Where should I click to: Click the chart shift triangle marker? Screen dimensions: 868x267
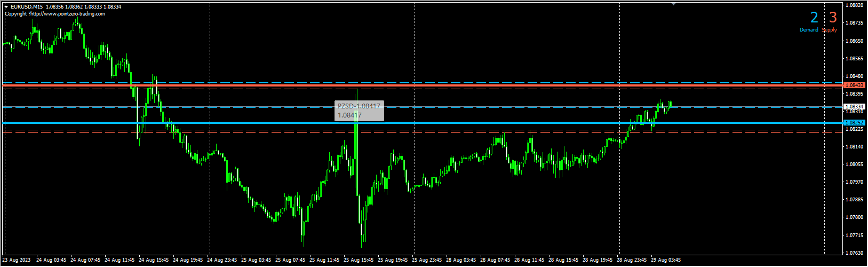tap(673, 4)
